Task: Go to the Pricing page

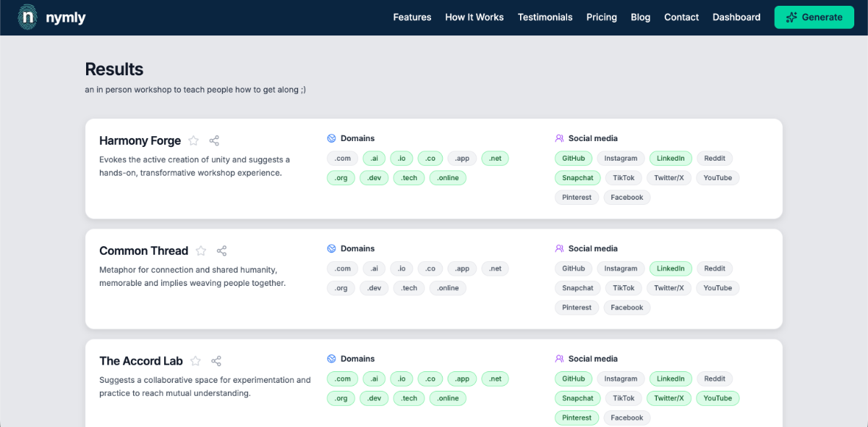Action: [601, 17]
